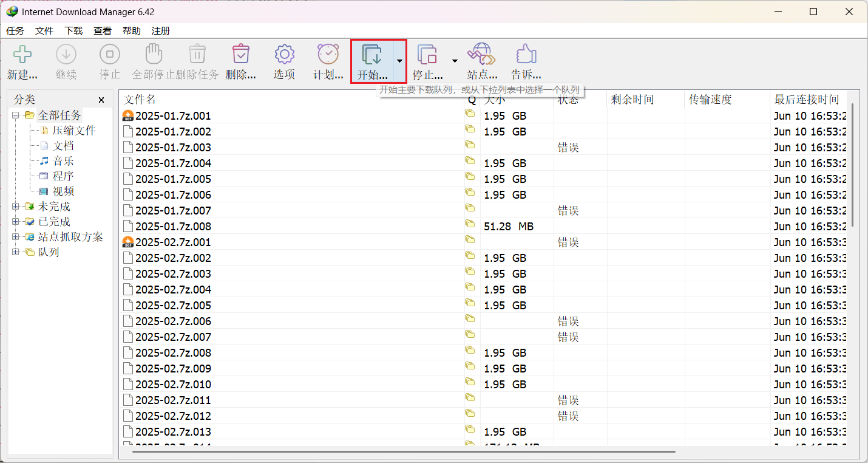Click the vertical scrollbar of the download list

click(853, 164)
